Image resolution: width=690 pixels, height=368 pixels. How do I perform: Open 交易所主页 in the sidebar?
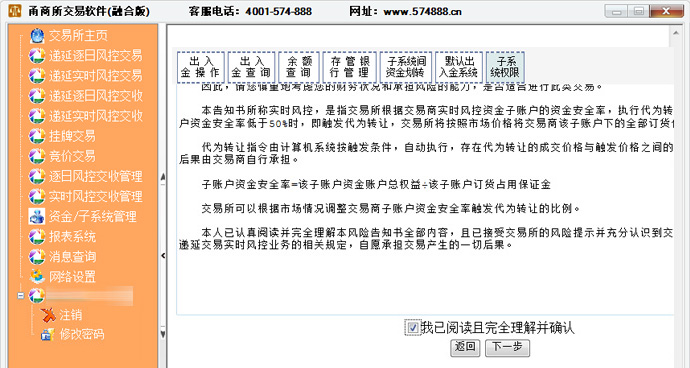(78, 36)
